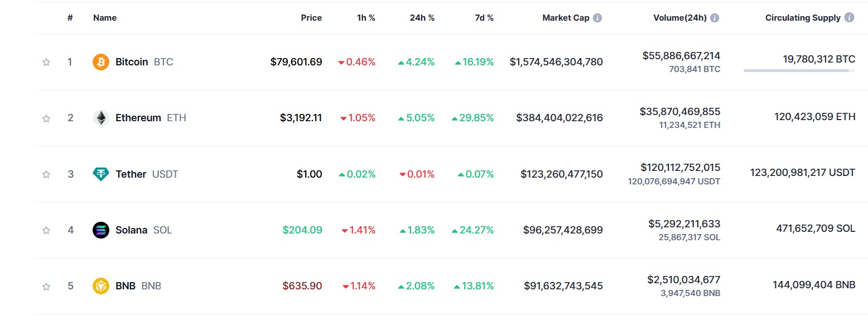Toggle the watchlist star for Ethereum
The width and height of the screenshot is (868, 324).
(x=46, y=118)
